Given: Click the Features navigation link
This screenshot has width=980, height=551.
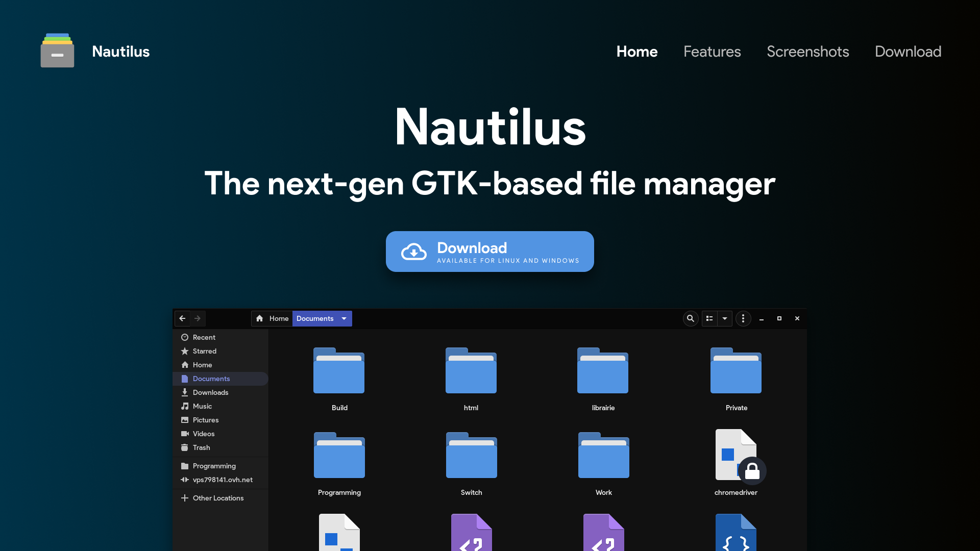Looking at the screenshot, I should pyautogui.click(x=712, y=51).
